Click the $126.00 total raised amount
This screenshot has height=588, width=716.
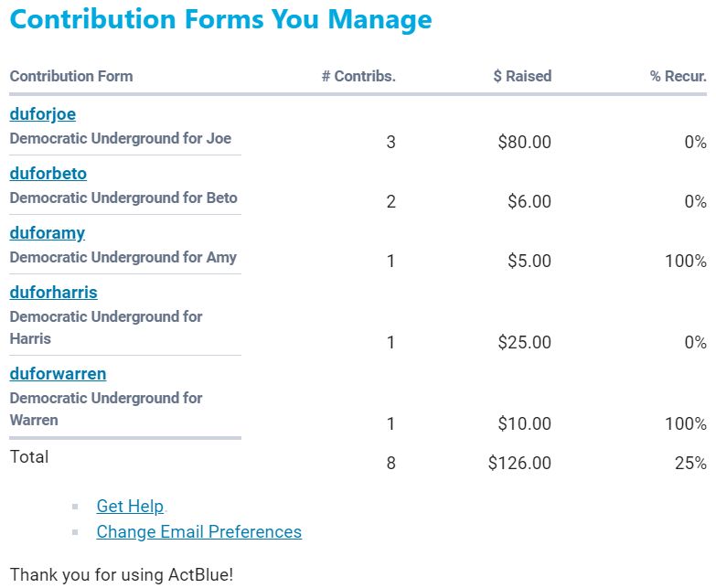519,464
